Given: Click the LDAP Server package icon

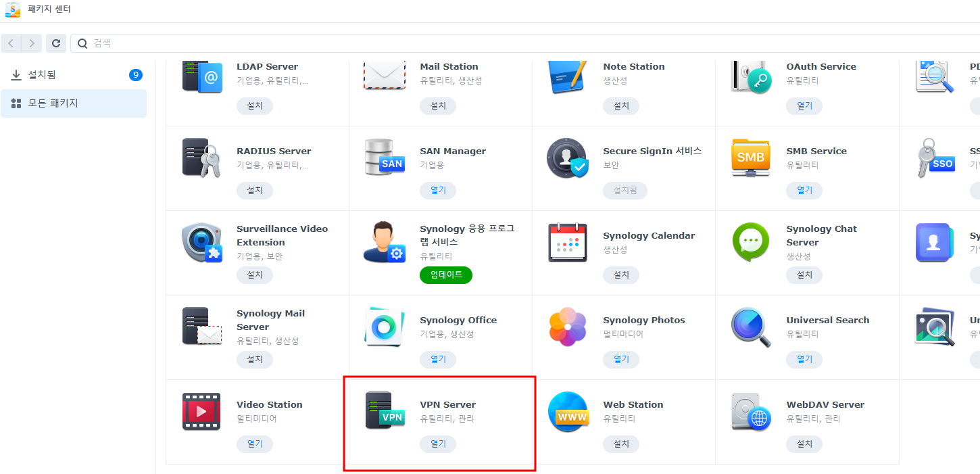Looking at the screenshot, I should pyautogui.click(x=201, y=76).
